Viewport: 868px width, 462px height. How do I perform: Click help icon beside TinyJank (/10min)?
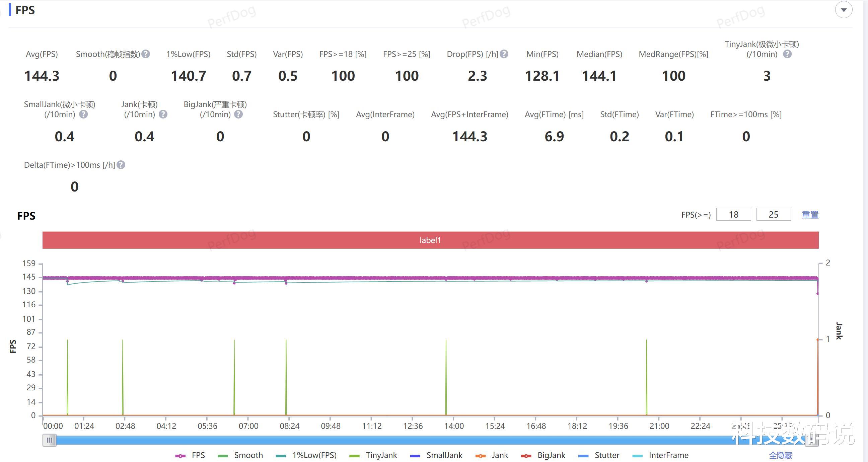click(x=787, y=54)
